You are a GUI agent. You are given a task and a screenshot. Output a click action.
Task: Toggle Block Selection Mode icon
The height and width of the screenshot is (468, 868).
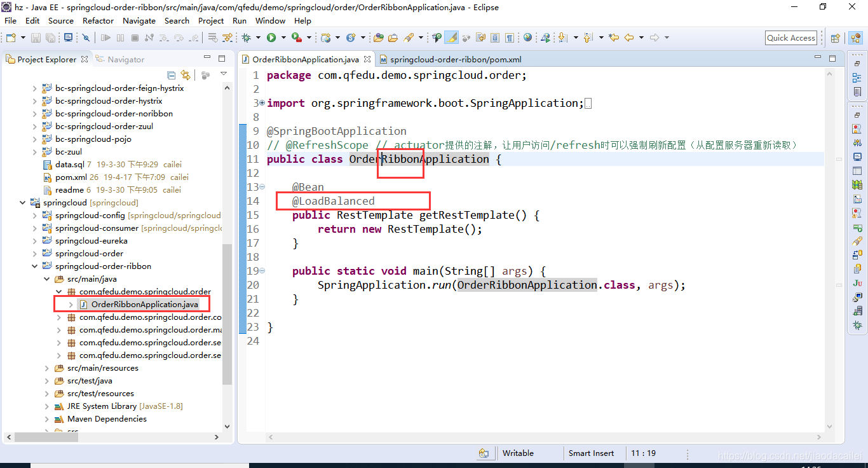coord(495,38)
